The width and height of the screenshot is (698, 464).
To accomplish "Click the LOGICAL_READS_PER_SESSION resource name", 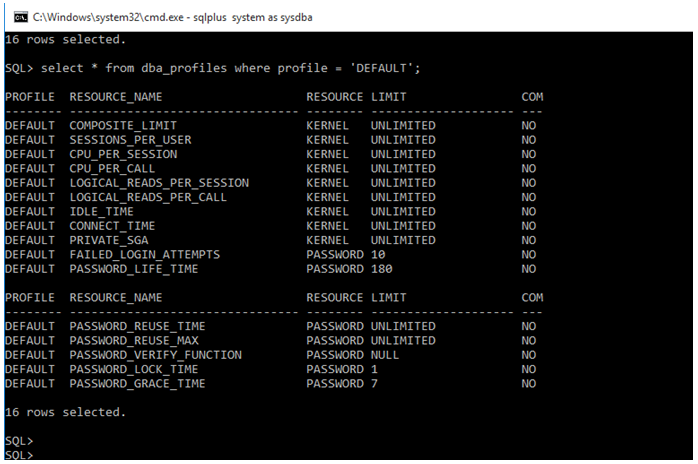I will (x=159, y=183).
